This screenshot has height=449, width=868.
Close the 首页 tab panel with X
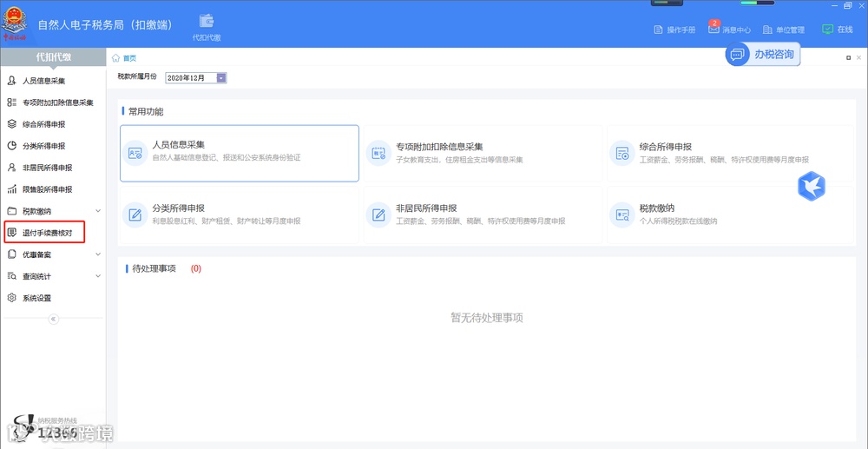tap(859, 57)
